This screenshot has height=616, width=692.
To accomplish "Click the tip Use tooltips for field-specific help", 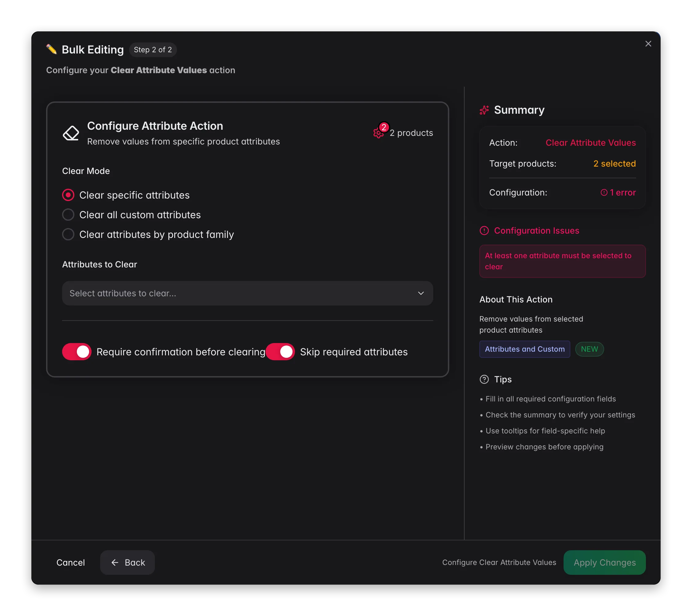I will [542, 431].
